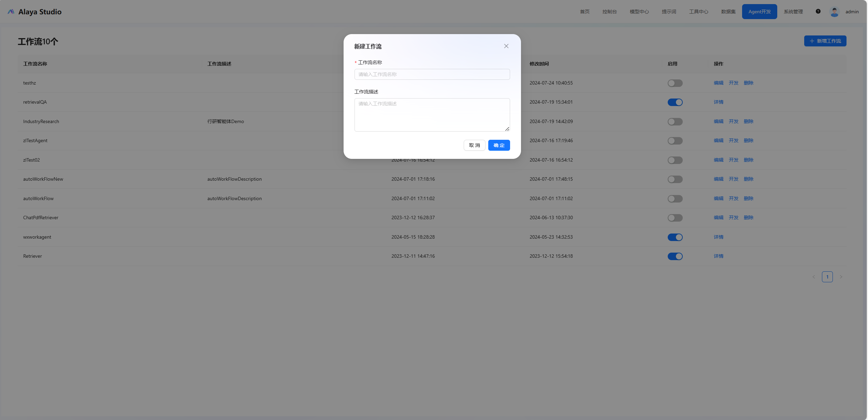Go to previous page arrow
This screenshot has width=868, height=420.
click(x=813, y=277)
